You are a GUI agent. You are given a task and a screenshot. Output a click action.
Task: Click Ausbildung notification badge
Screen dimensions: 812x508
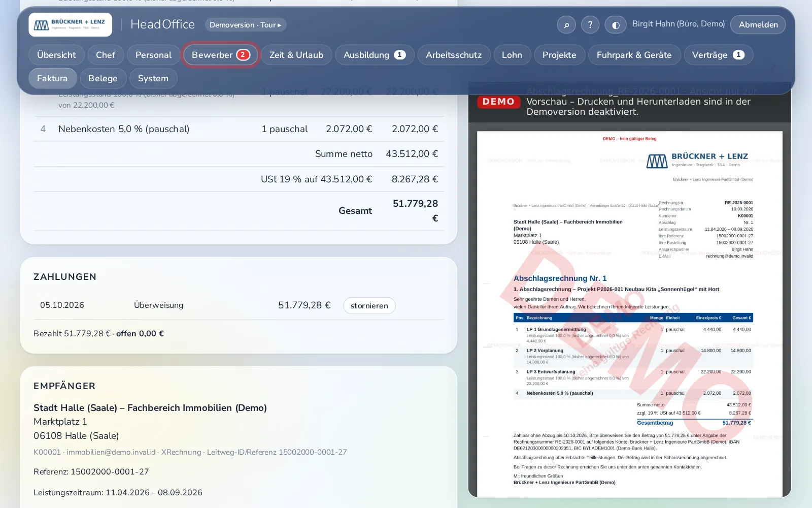pyautogui.click(x=400, y=55)
